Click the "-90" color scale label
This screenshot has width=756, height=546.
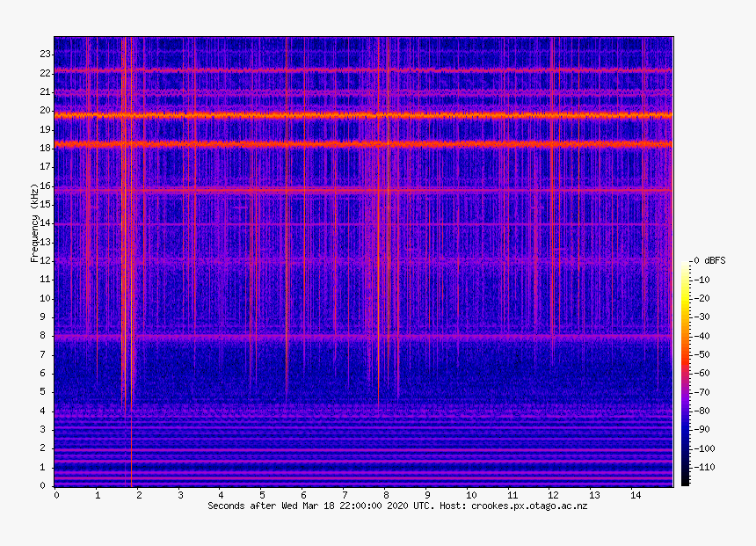click(x=702, y=429)
